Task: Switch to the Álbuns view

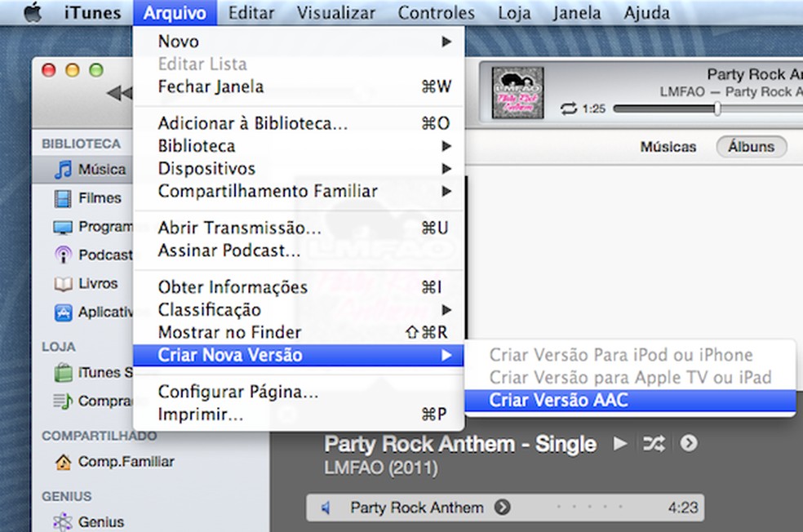Action: pyautogui.click(x=751, y=147)
